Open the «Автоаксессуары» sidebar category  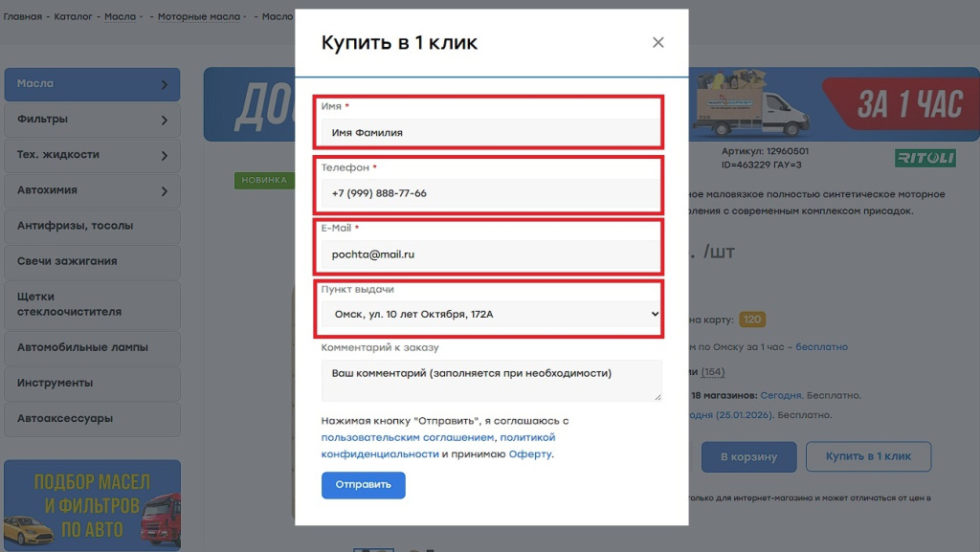[92, 419]
